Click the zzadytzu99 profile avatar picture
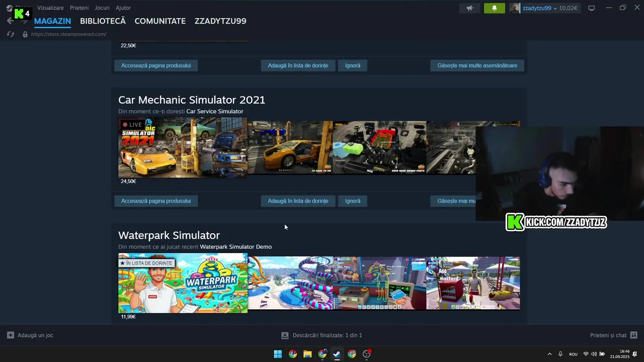The height and width of the screenshot is (362, 644). click(x=515, y=8)
